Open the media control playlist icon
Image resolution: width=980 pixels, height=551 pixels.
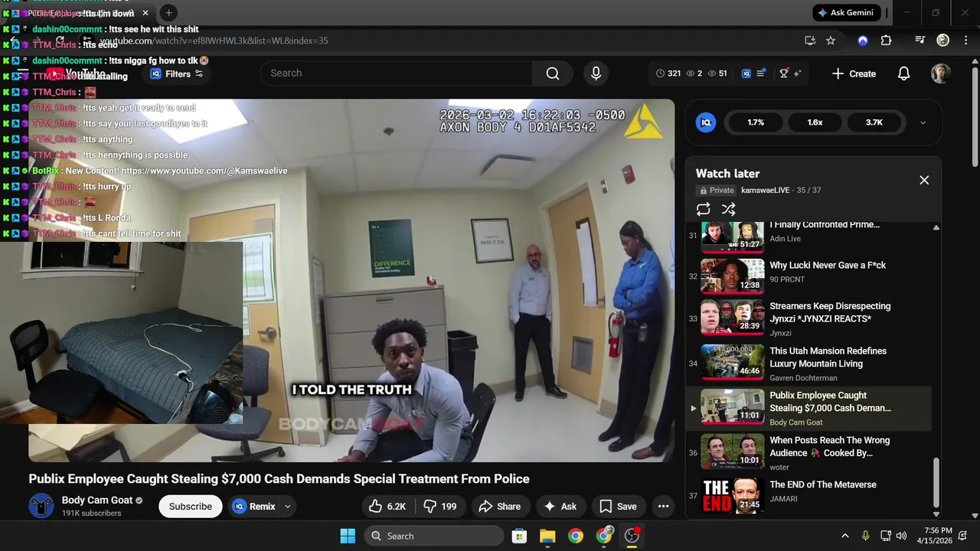pyautogui.click(x=920, y=41)
